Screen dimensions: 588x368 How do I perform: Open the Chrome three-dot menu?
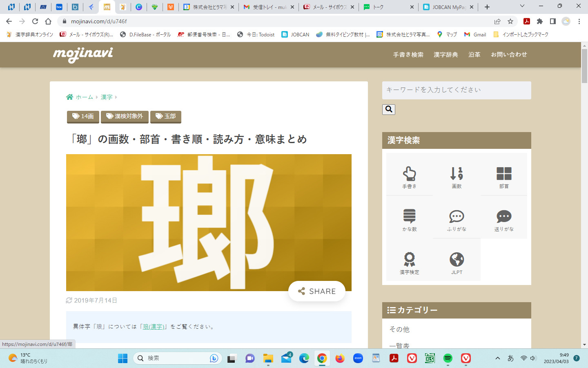579,21
